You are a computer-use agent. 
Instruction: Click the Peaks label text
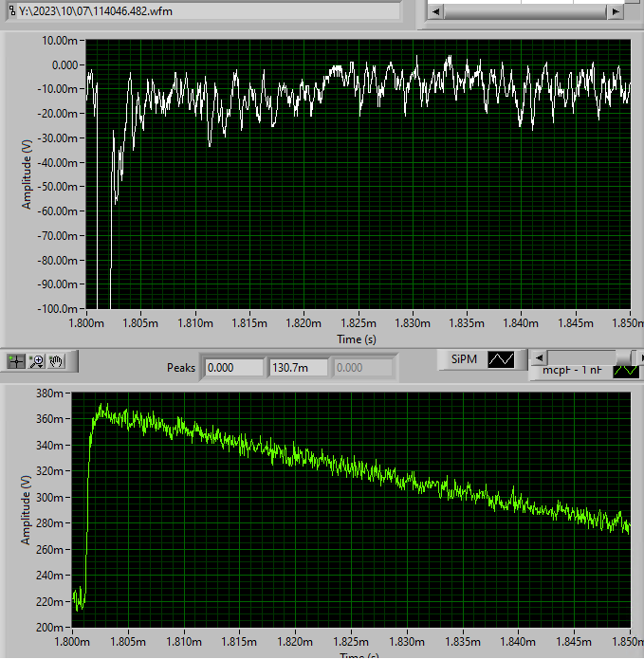coord(181,368)
